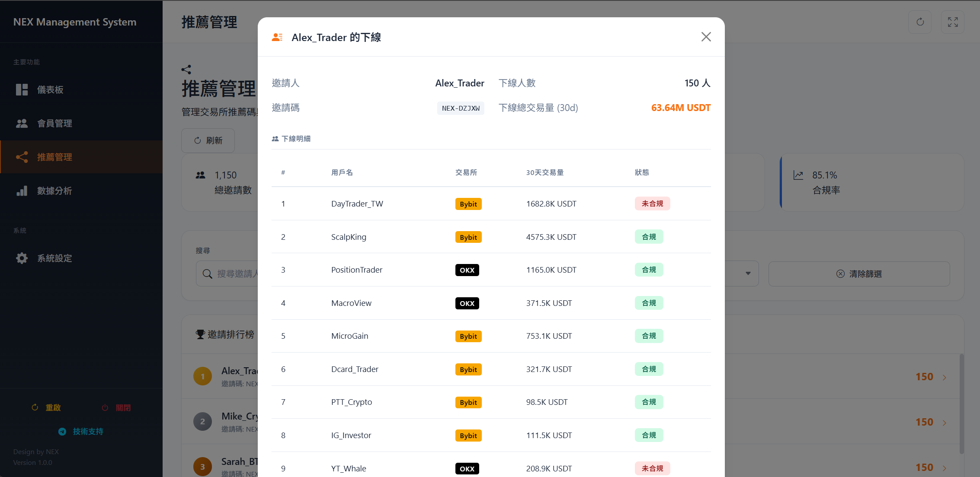Image resolution: width=980 pixels, height=477 pixels.
Task: Open the 數據分析 menu entry
Action: (x=54, y=191)
